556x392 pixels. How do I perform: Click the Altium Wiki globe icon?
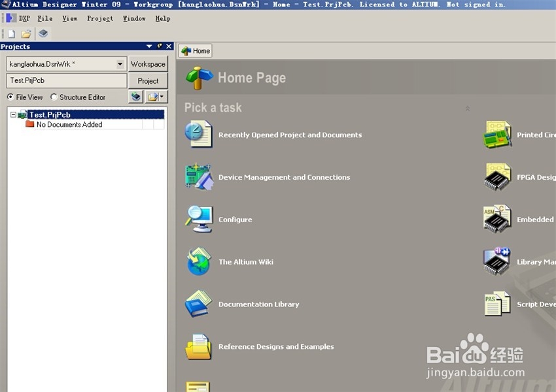coord(199,261)
